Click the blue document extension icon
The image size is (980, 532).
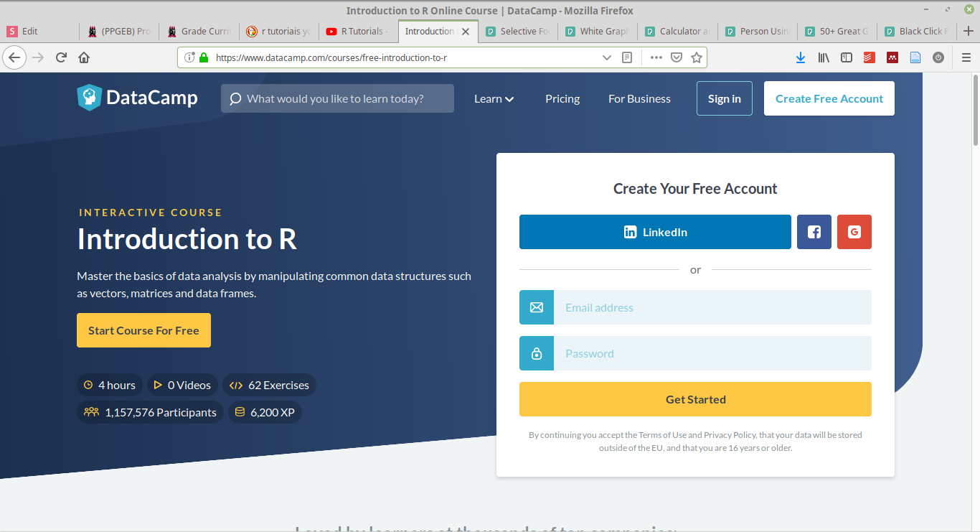(x=915, y=57)
